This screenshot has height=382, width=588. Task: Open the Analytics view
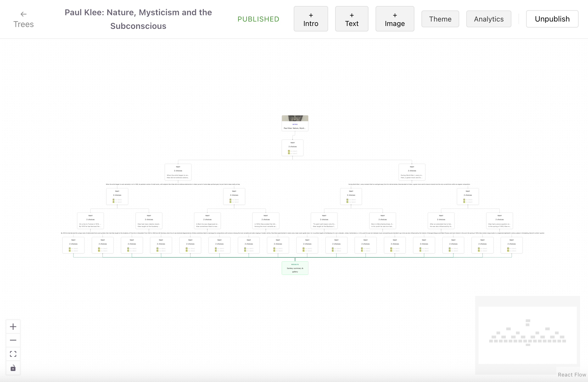pyautogui.click(x=489, y=19)
